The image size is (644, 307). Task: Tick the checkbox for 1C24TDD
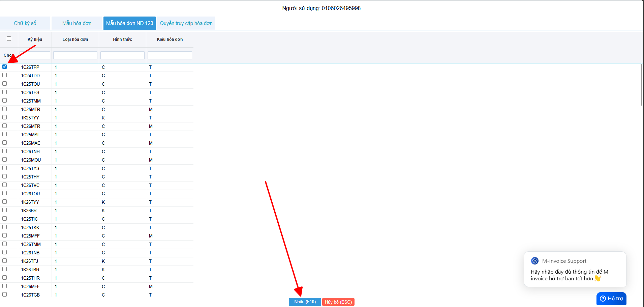coord(5,75)
